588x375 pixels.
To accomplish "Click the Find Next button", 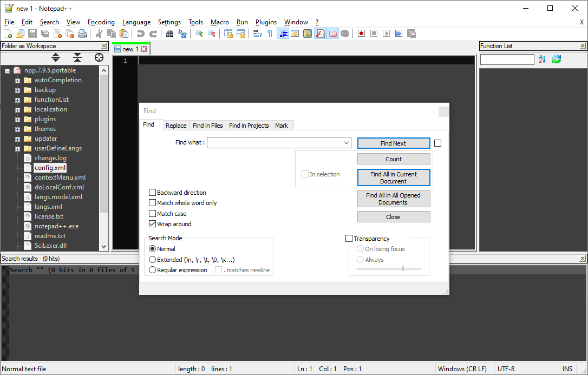I will (394, 143).
